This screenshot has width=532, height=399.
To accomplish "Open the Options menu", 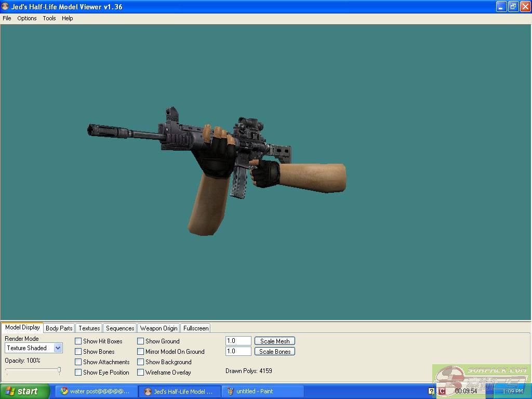I will [x=27, y=18].
